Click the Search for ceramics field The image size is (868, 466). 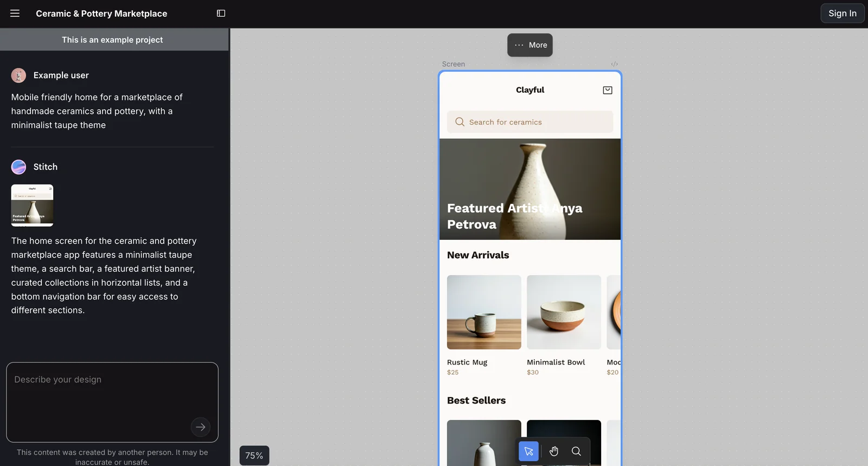[x=529, y=122]
